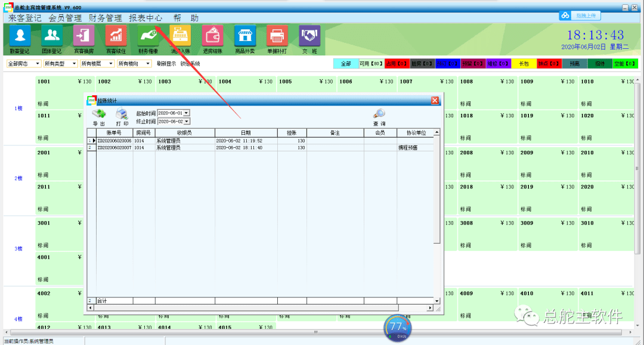Open 团体登记 group registration
Viewport: 644px width, 345px height.
52,39
